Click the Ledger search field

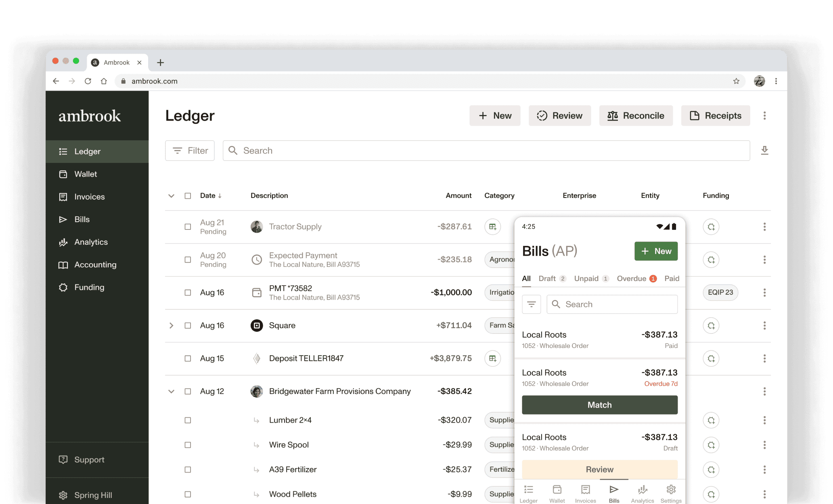click(x=486, y=150)
